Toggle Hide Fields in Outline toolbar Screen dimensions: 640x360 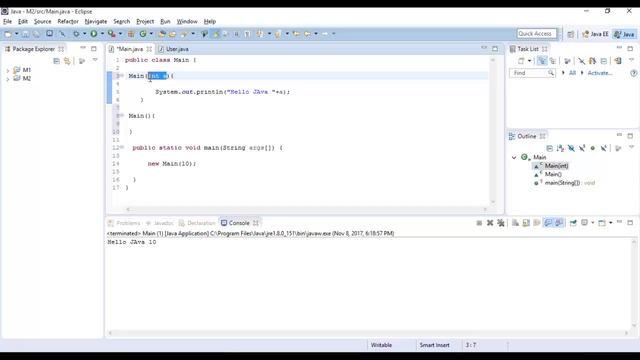571,148
